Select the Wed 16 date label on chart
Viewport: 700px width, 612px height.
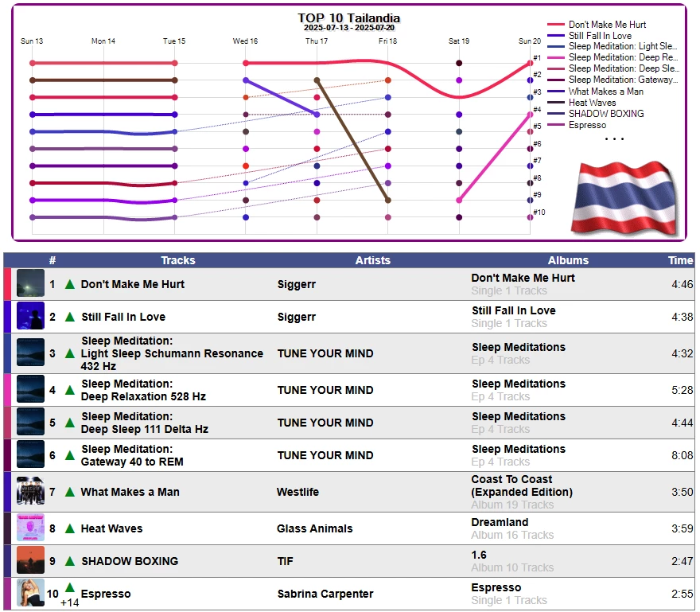coord(245,41)
